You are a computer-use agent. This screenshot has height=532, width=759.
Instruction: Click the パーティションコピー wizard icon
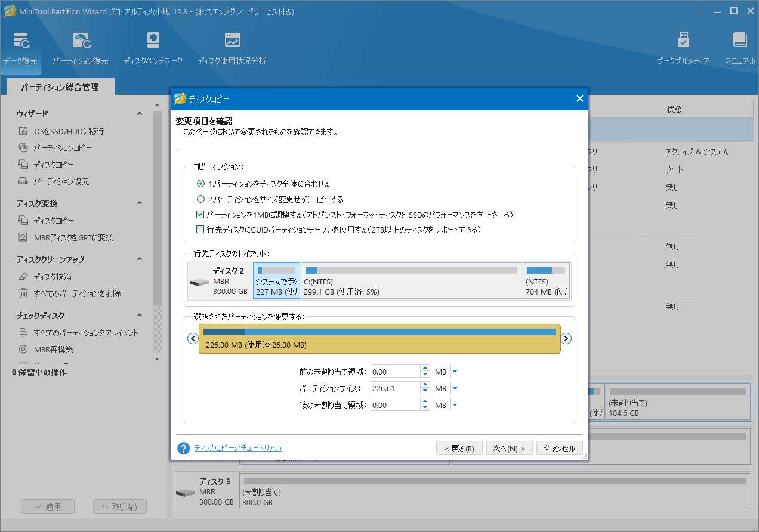[23, 148]
